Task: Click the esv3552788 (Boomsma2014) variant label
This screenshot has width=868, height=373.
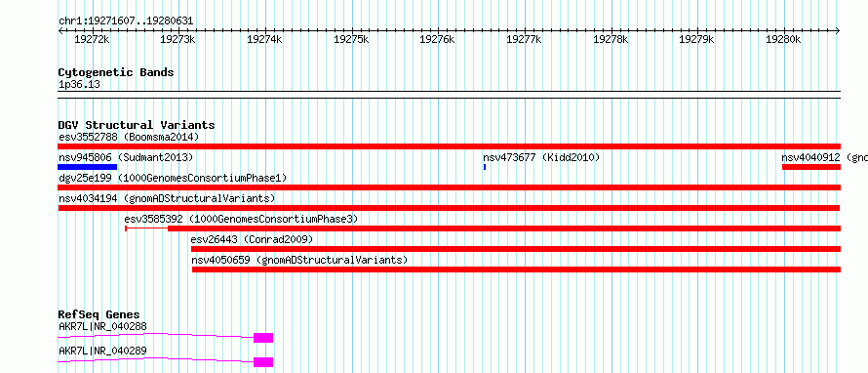Action: click(x=129, y=137)
